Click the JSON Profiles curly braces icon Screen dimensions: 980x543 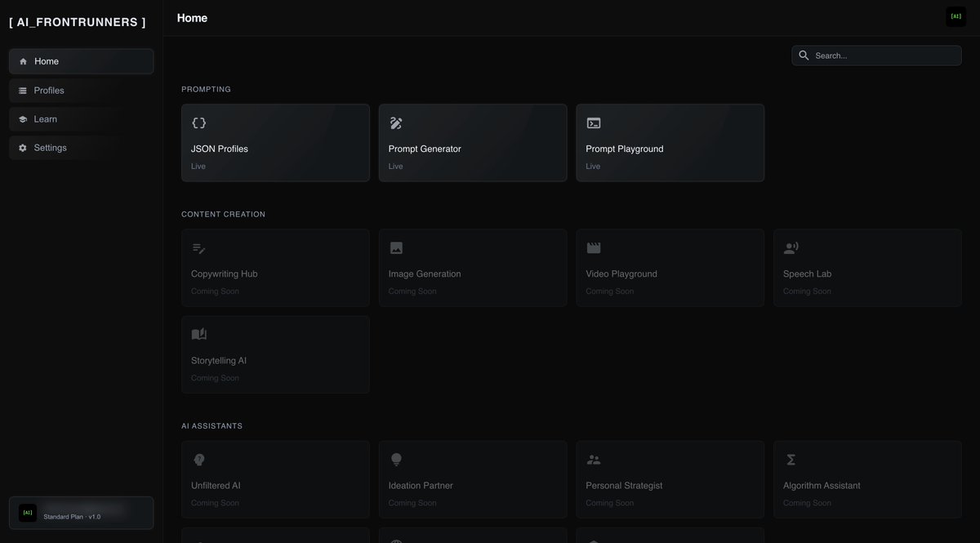click(x=198, y=123)
